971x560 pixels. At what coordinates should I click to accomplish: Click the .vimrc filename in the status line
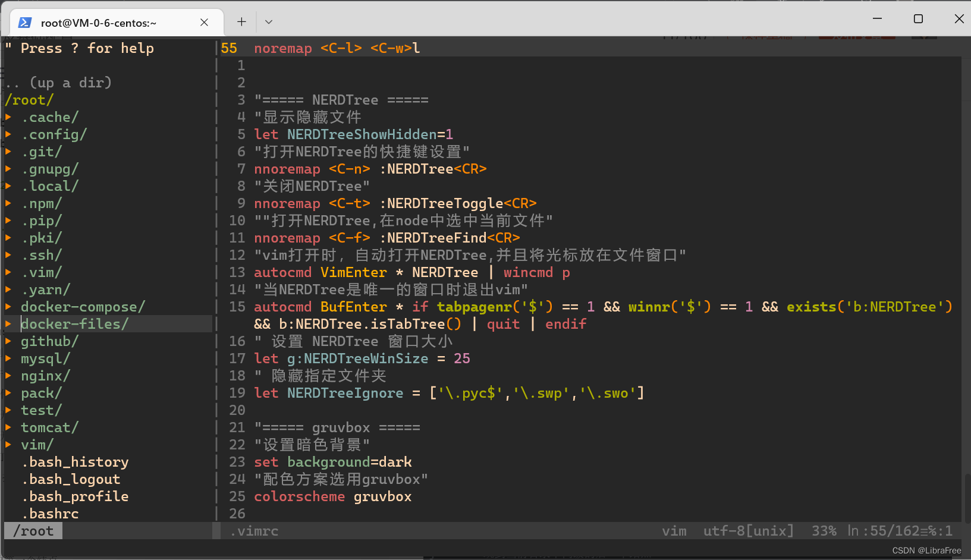click(x=254, y=531)
